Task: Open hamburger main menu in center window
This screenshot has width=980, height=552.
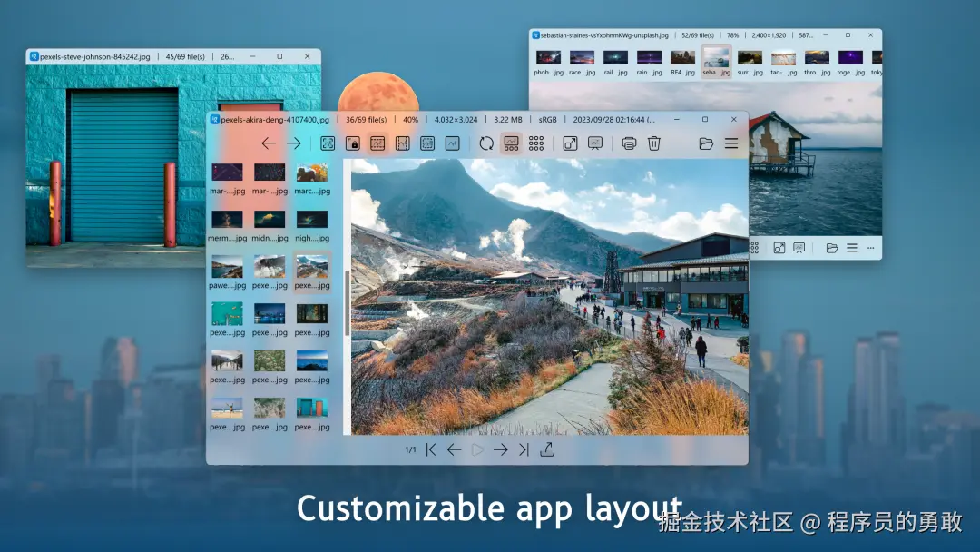Action: click(731, 143)
